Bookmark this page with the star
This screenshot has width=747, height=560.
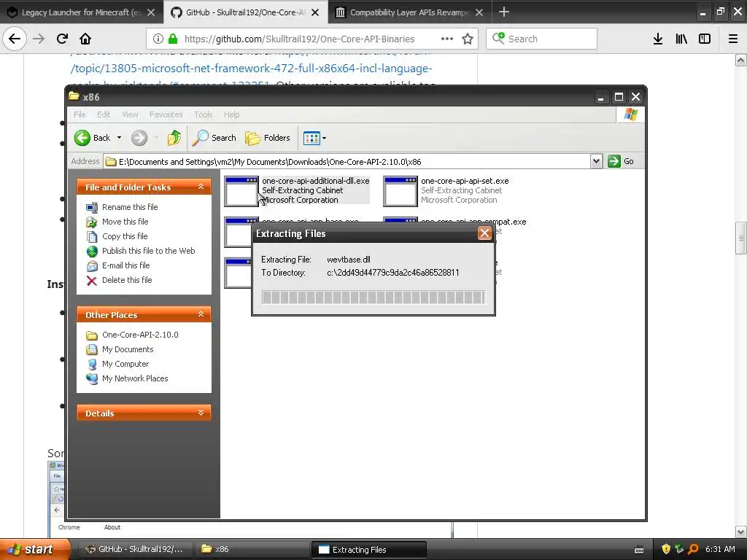tap(468, 39)
